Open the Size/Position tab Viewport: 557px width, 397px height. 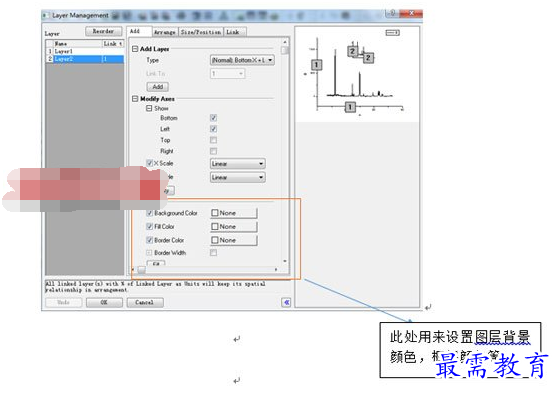[201, 32]
